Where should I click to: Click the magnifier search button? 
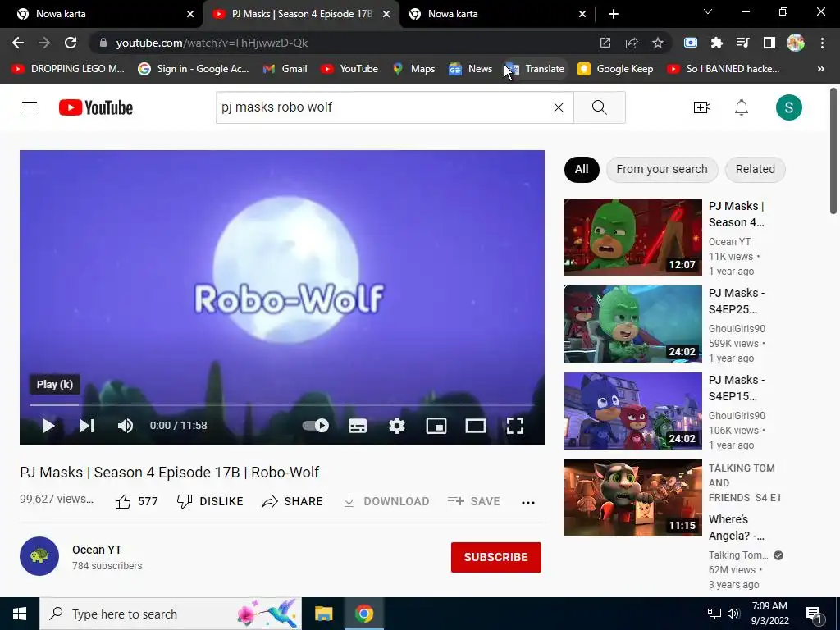(x=600, y=107)
